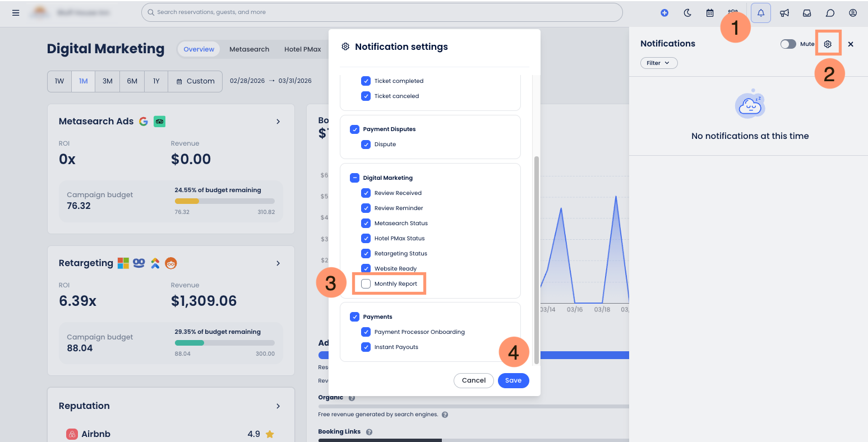868x442 pixels.
Task: Click the blue plus create icon
Action: point(664,13)
